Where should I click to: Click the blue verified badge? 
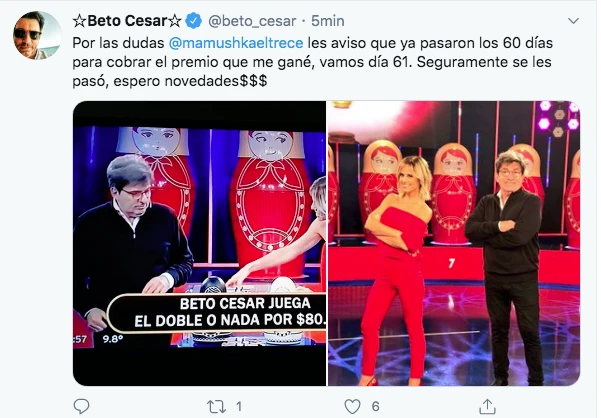(194, 21)
